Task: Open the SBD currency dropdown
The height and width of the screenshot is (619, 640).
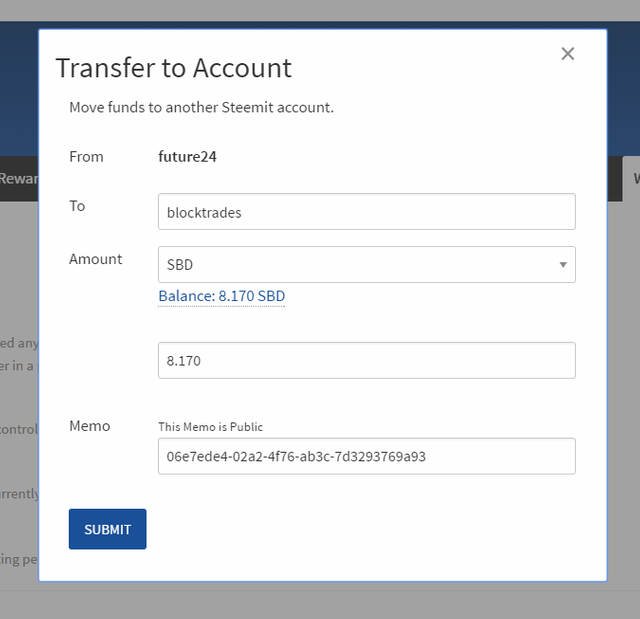Action: click(367, 264)
